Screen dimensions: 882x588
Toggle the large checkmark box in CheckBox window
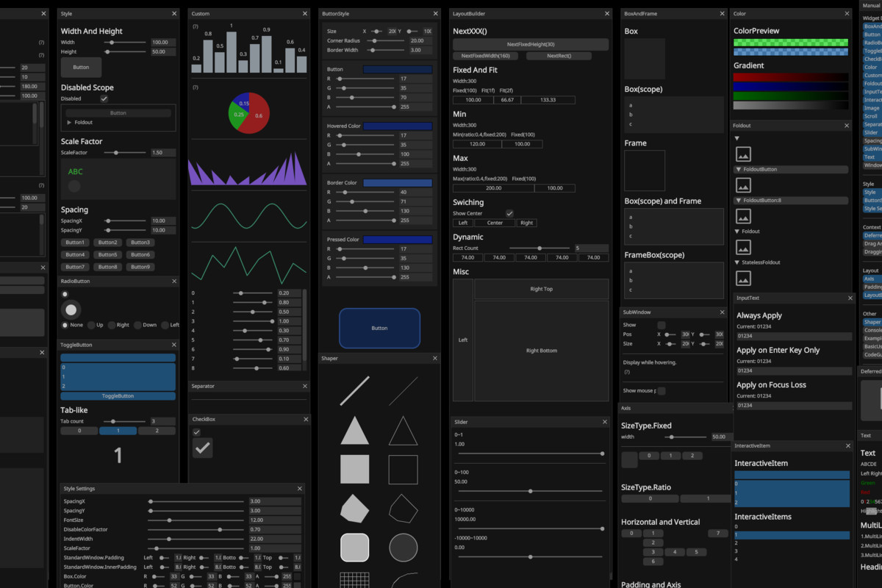[x=203, y=448]
